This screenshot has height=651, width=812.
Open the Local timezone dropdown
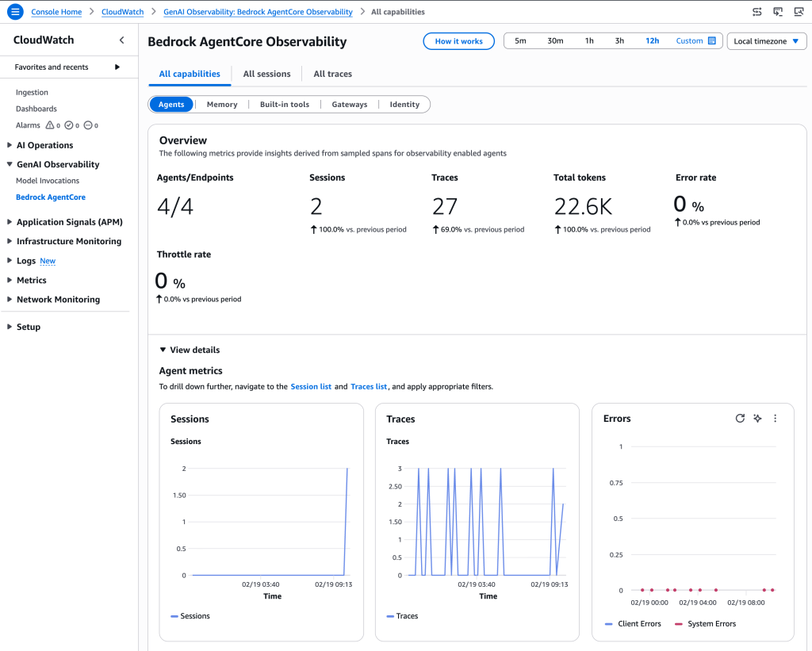click(766, 41)
